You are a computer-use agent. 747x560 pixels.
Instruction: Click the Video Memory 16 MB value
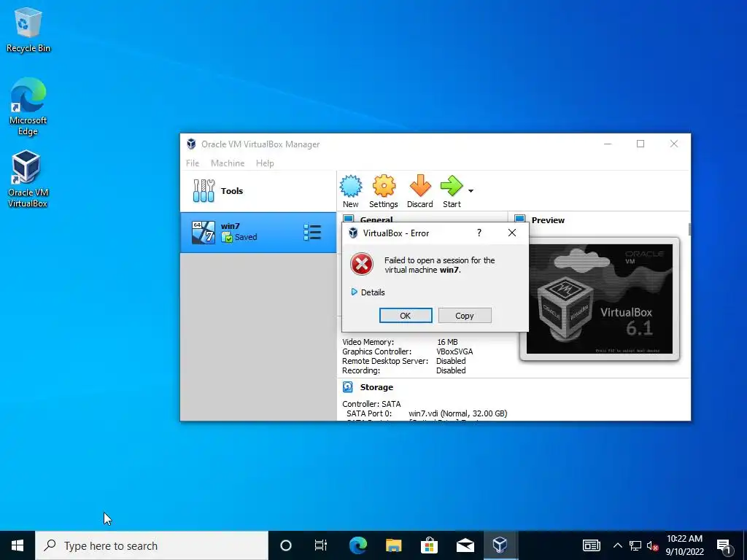[x=447, y=342]
